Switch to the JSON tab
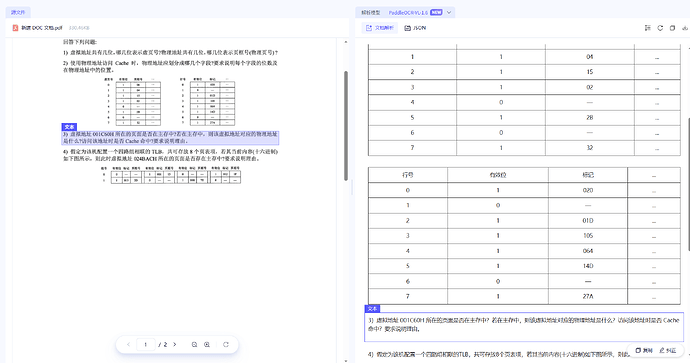The image size is (690, 363). point(415,28)
